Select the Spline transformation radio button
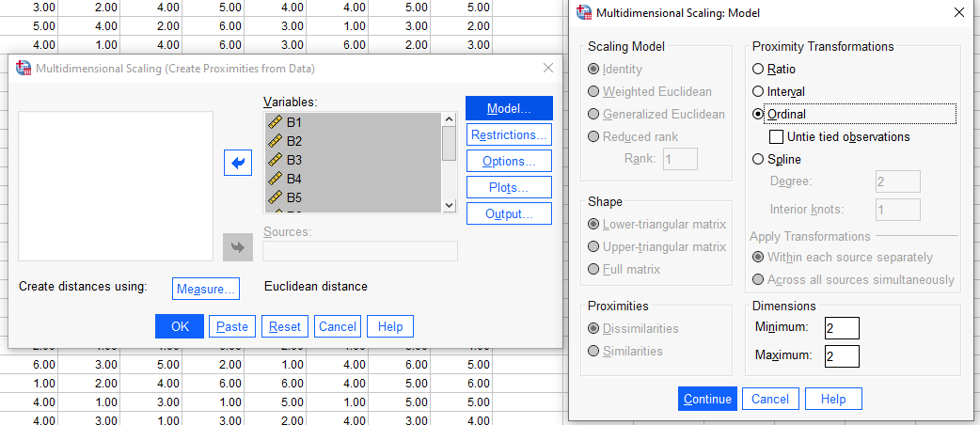980x425 pixels. [759, 159]
